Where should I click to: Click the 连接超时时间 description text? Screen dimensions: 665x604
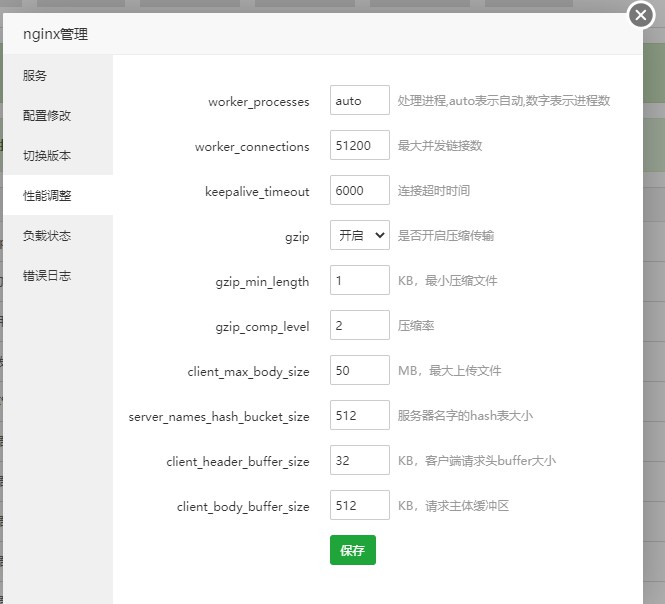pos(434,190)
